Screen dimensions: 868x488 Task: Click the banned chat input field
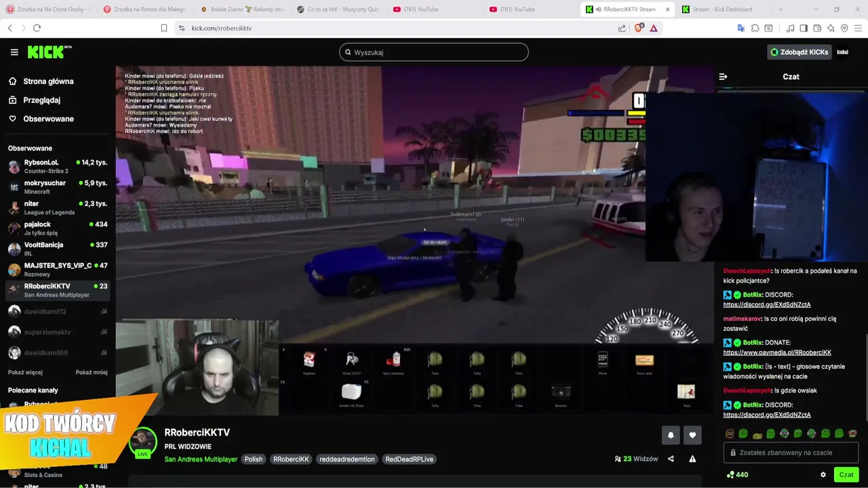pos(791,453)
